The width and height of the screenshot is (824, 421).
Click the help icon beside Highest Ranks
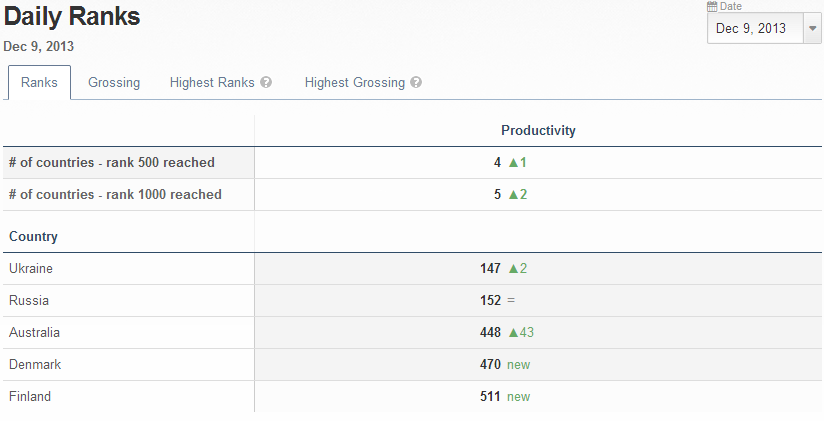[x=266, y=83]
